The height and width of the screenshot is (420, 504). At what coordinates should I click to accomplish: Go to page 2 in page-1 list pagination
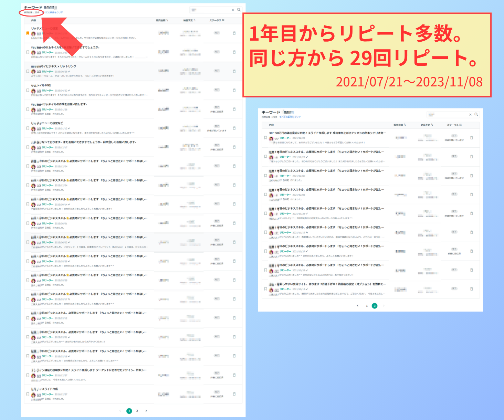[x=137, y=411]
